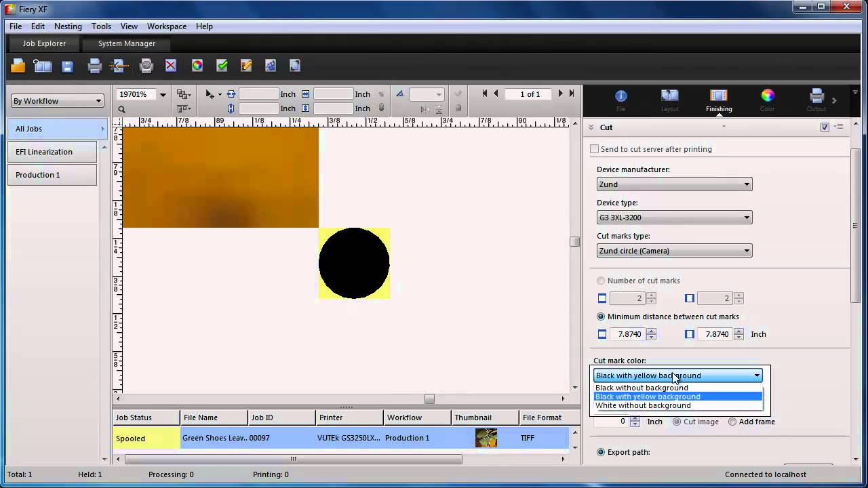Screen dimensions: 868x488
Task: Go to the first page arrow
Action: (x=484, y=94)
